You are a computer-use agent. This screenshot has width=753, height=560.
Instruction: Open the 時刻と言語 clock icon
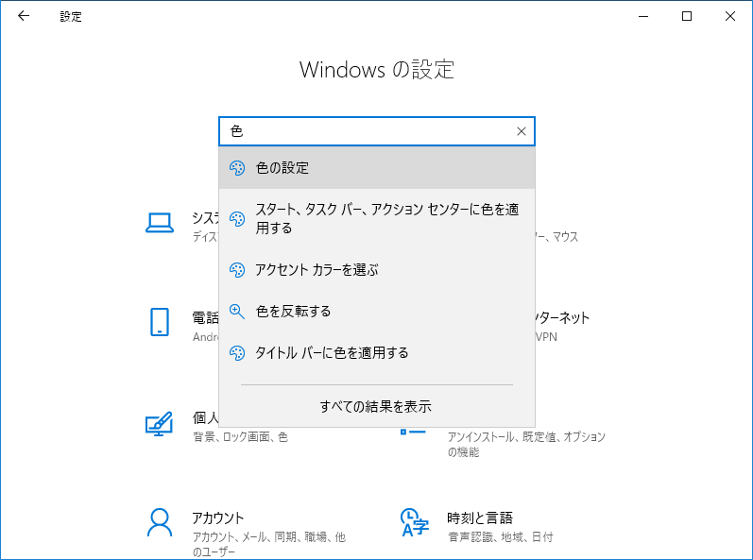[x=414, y=522]
